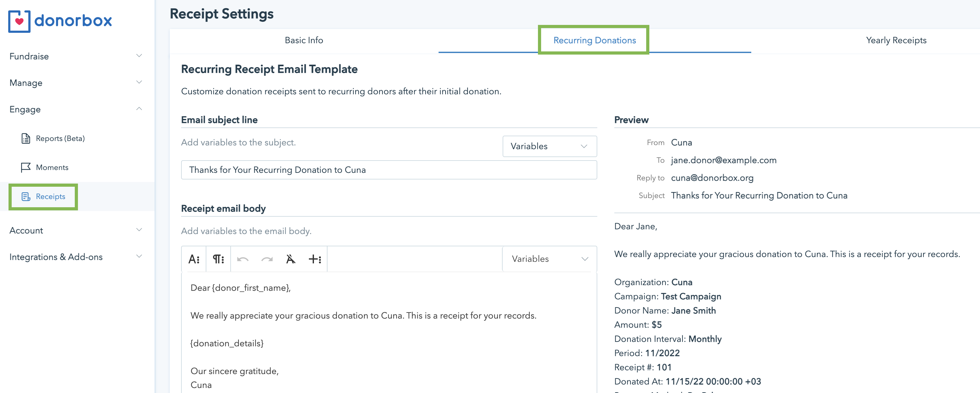Click the undo arrow in editor toolbar
Image resolution: width=980 pixels, height=393 pixels.
click(243, 259)
